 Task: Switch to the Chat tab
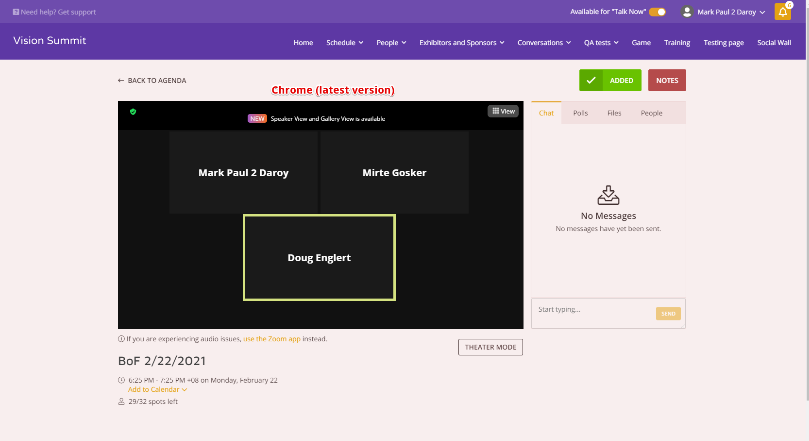546,112
